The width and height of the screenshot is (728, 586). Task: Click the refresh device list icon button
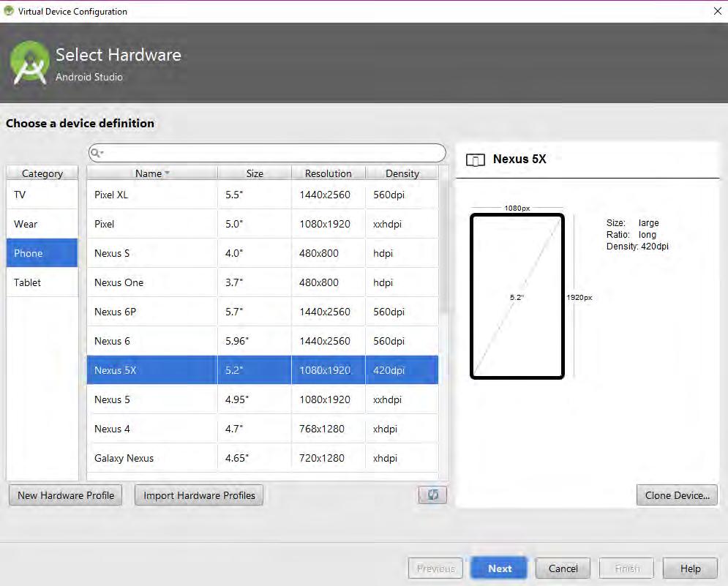[432, 495]
